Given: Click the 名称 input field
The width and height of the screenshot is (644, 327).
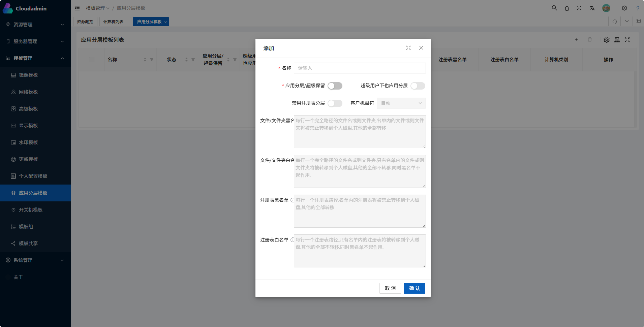Looking at the screenshot, I should tap(360, 68).
